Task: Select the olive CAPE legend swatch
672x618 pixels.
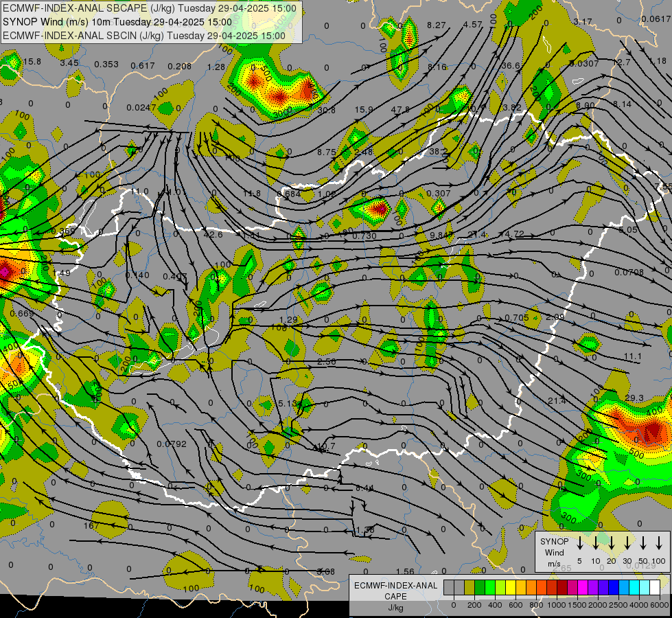Action: [470, 588]
